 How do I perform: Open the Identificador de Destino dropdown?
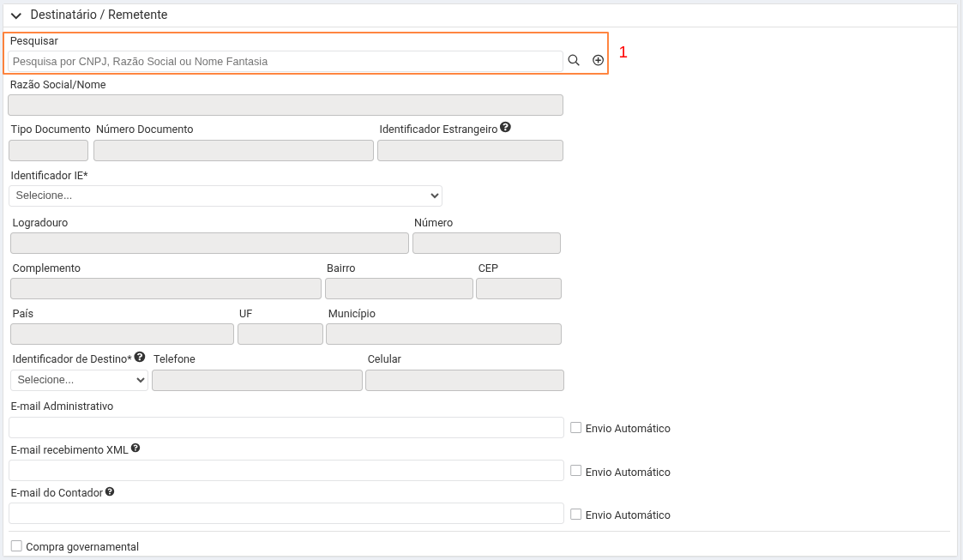(x=79, y=380)
